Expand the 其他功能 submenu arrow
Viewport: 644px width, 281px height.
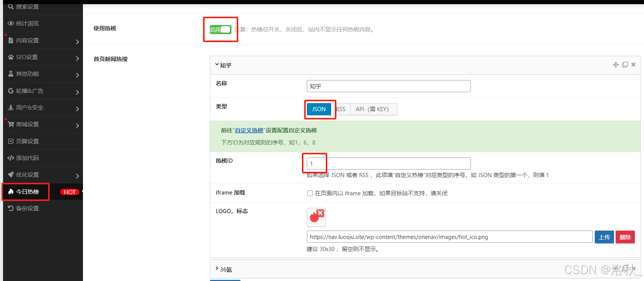[x=77, y=75]
